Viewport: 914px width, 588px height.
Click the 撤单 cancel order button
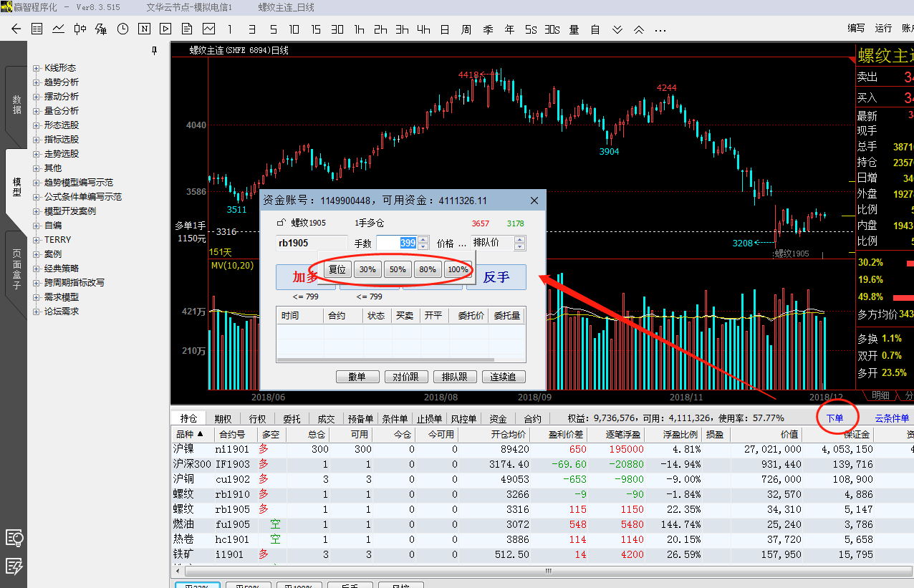click(x=357, y=377)
